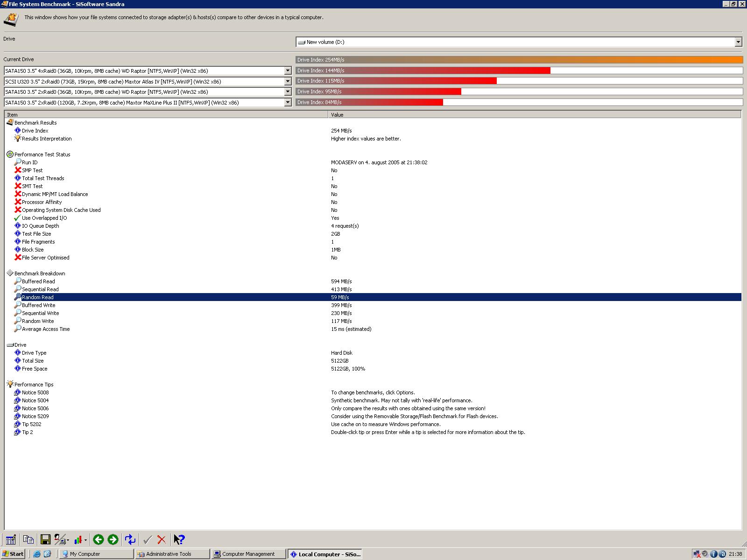Select the Drive Index row
747x560 pixels.
click(373, 131)
